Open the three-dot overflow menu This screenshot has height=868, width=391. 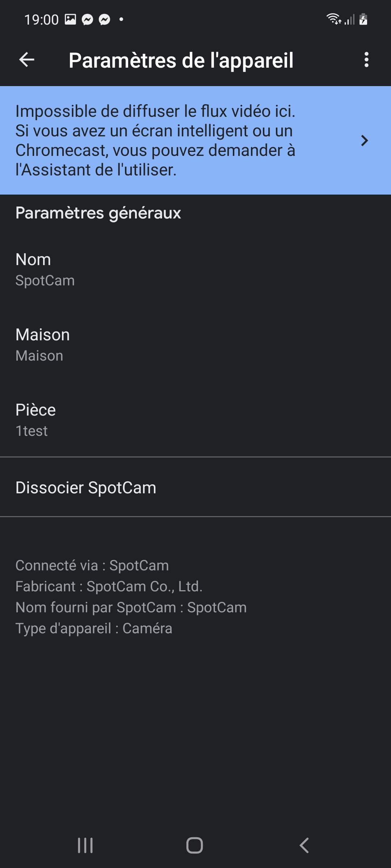(x=366, y=60)
